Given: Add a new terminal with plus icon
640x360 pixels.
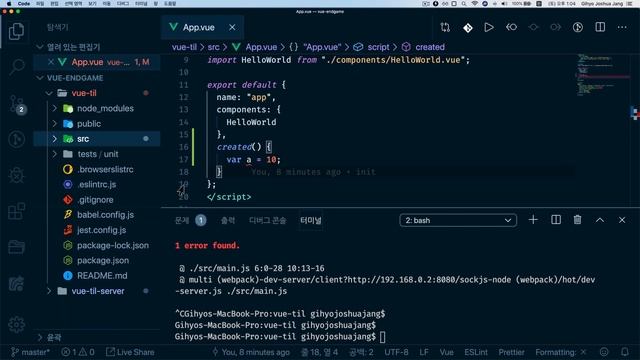Looking at the screenshot, I should 533,220.
